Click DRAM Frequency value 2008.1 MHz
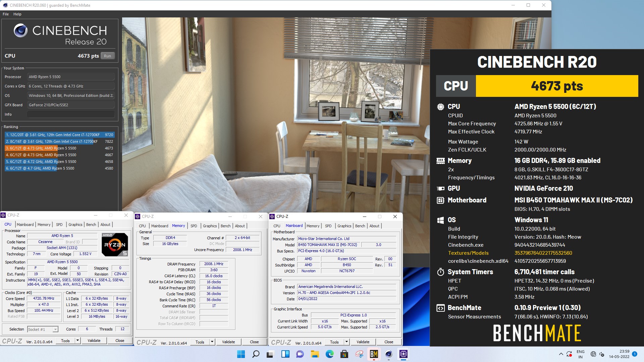This screenshot has width=644, height=362. click(x=214, y=264)
